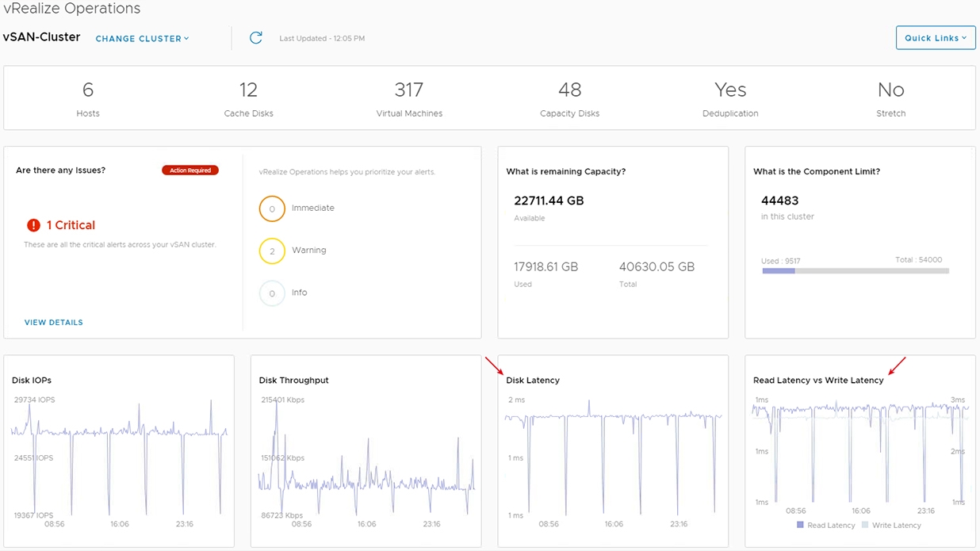
Task: Click the 44483 component limit value
Action: (x=780, y=201)
